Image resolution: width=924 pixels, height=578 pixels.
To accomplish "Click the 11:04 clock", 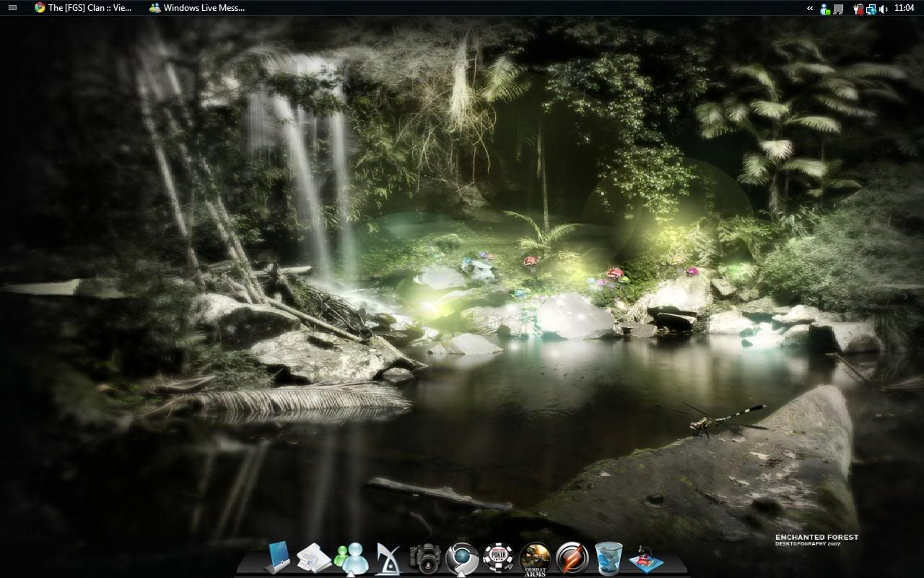I will [x=904, y=9].
